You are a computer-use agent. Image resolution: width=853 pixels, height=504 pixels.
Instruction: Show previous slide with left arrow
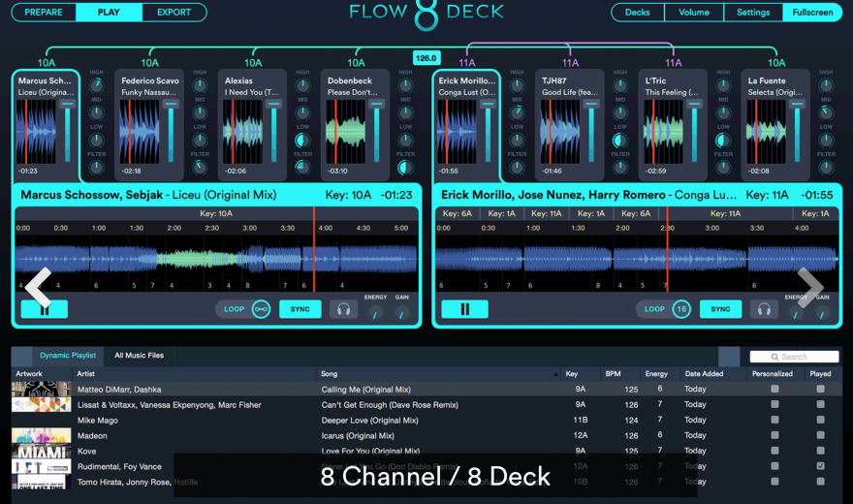coord(39,287)
